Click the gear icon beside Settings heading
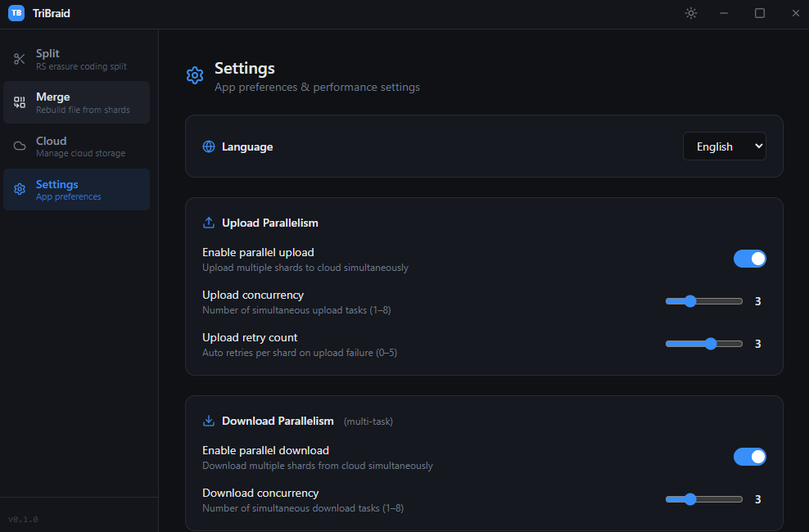This screenshot has width=809, height=532. tap(195, 75)
